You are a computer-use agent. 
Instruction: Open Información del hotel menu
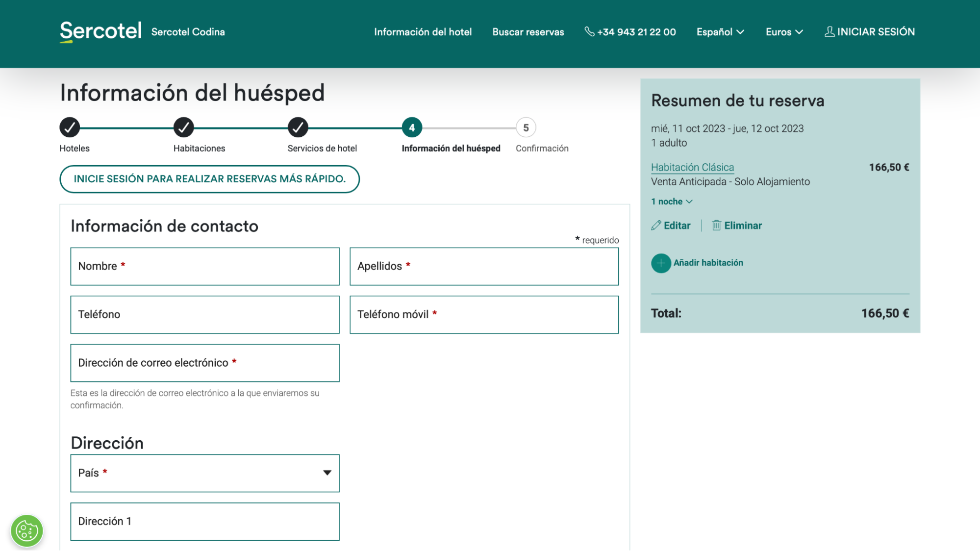pos(423,32)
